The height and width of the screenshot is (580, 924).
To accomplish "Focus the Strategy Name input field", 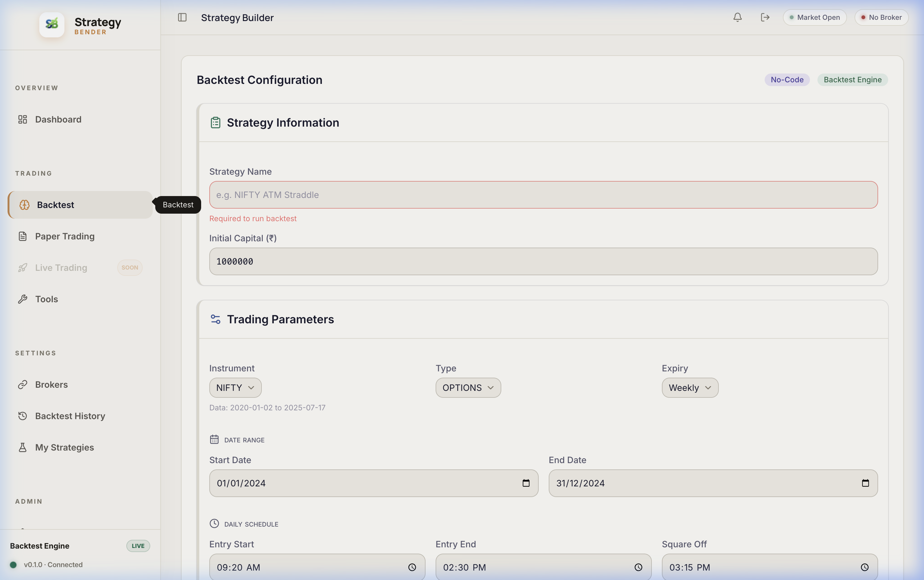I will (543, 195).
